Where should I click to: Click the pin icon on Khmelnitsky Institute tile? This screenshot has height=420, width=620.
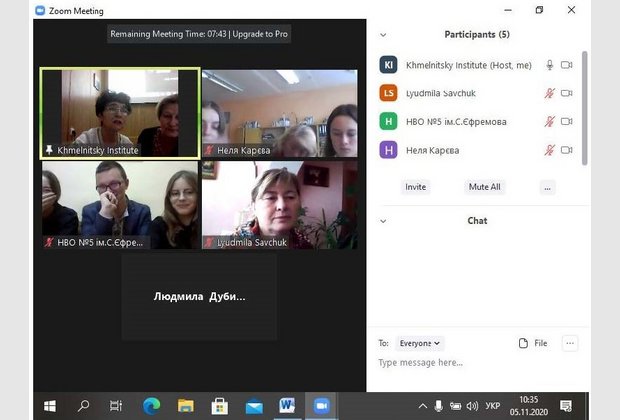click(49, 150)
